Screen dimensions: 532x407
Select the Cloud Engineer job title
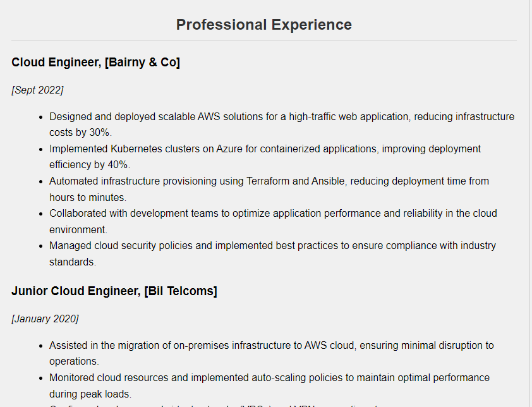coord(56,62)
